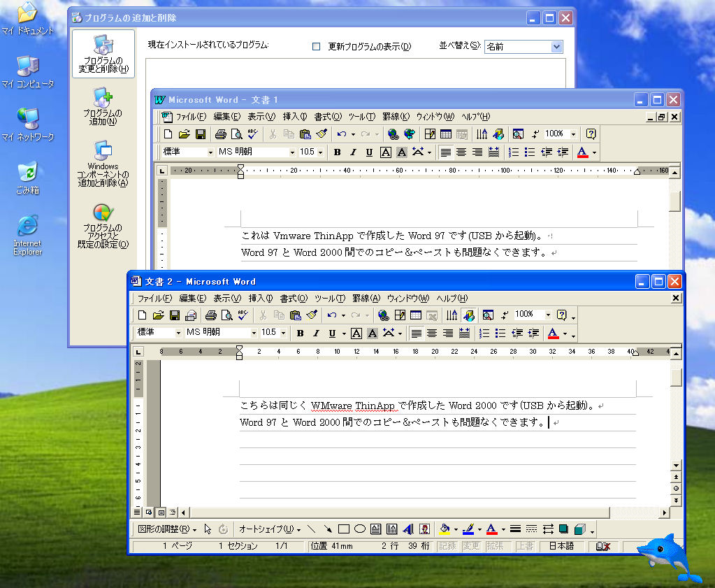Image resolution: width=715 pixels, height=588 pixels.
Task: Expand 図形の調整 draw menu
Action: click(x=167, y=529)
